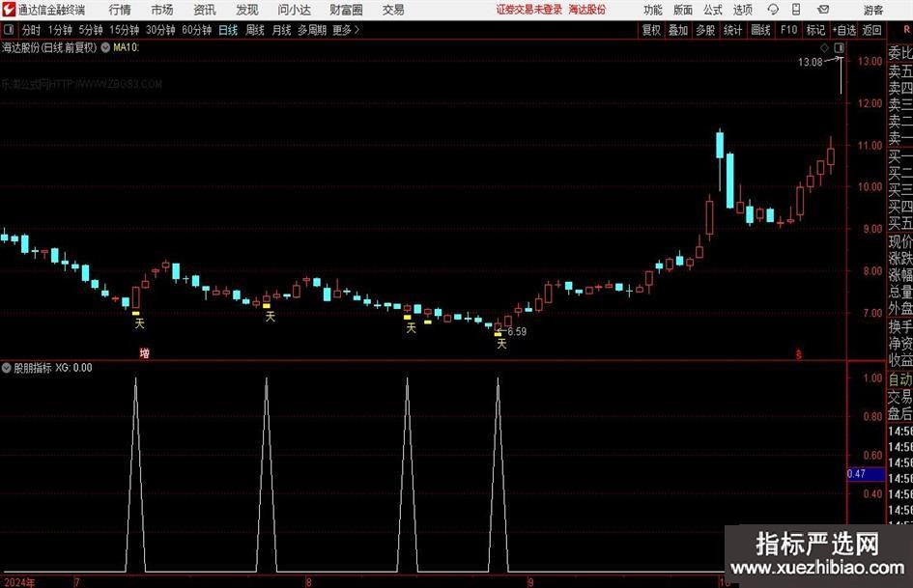Click the mobile phone icon

(796, 10)
